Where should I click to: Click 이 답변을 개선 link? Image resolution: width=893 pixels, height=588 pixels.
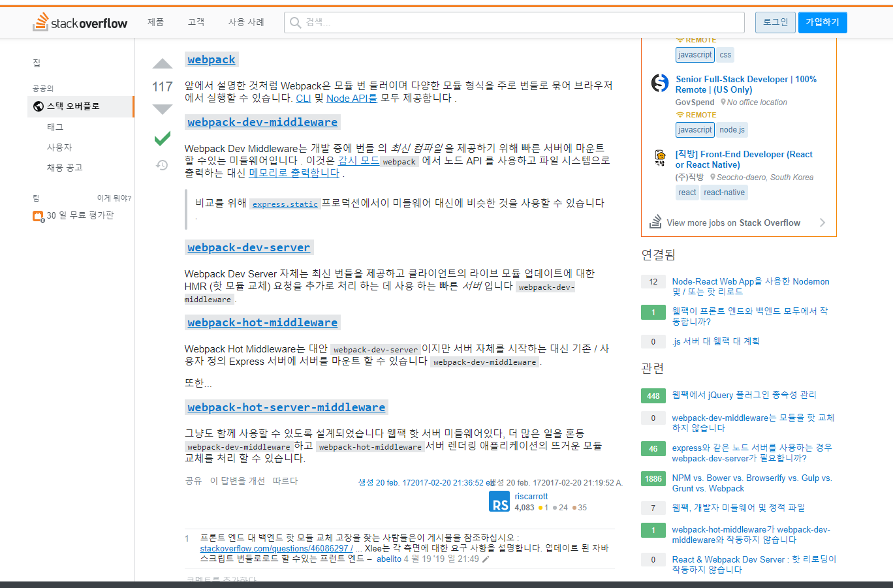[x=238, y=481]
